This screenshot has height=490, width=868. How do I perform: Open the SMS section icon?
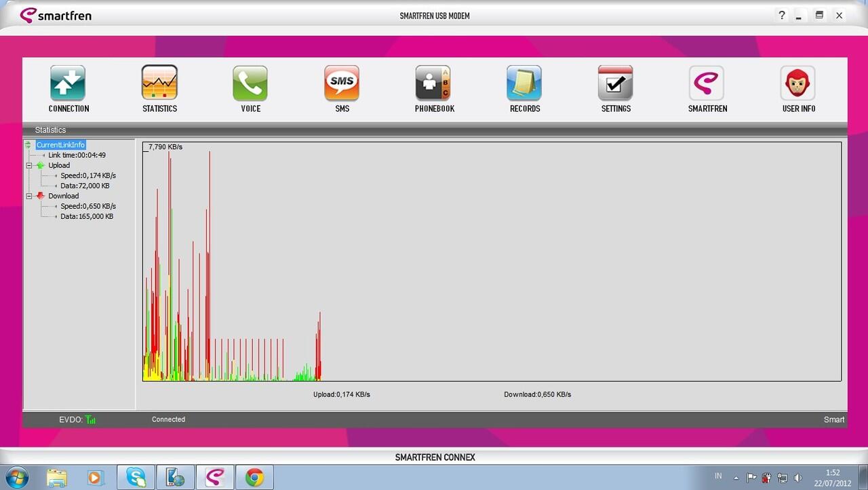tap(342, 83)
